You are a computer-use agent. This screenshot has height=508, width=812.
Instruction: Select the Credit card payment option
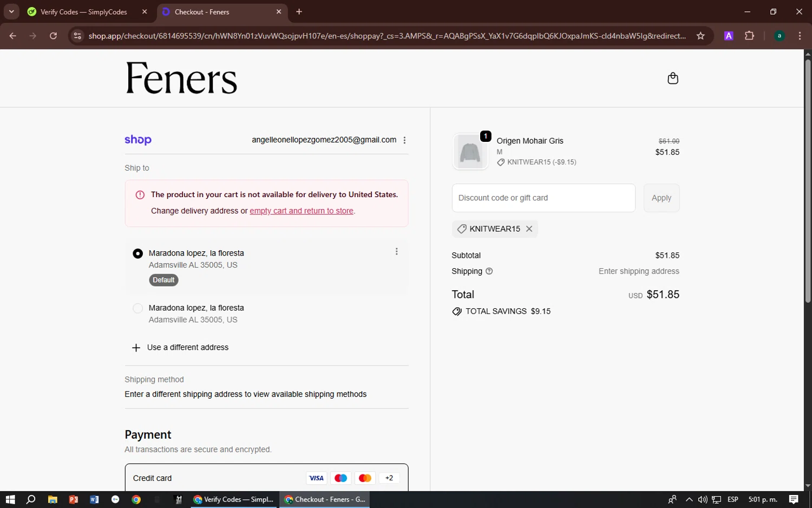tap(266, 478)
